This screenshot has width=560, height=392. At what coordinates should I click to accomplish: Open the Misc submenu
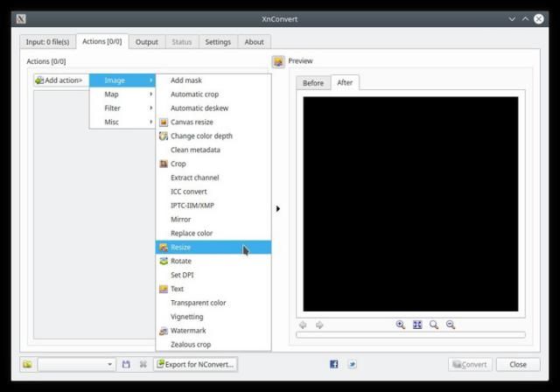(122, 122)
